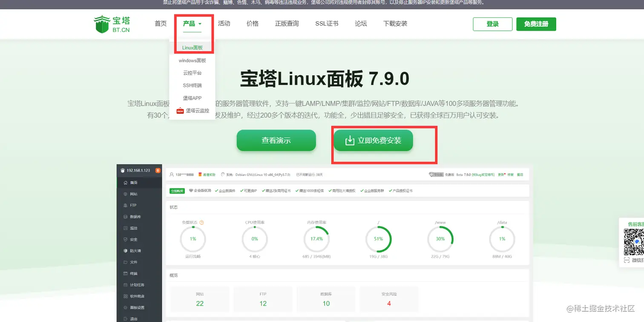Click the 数据库 10 overview card
The image size is (644, 322).
[326, 299]
